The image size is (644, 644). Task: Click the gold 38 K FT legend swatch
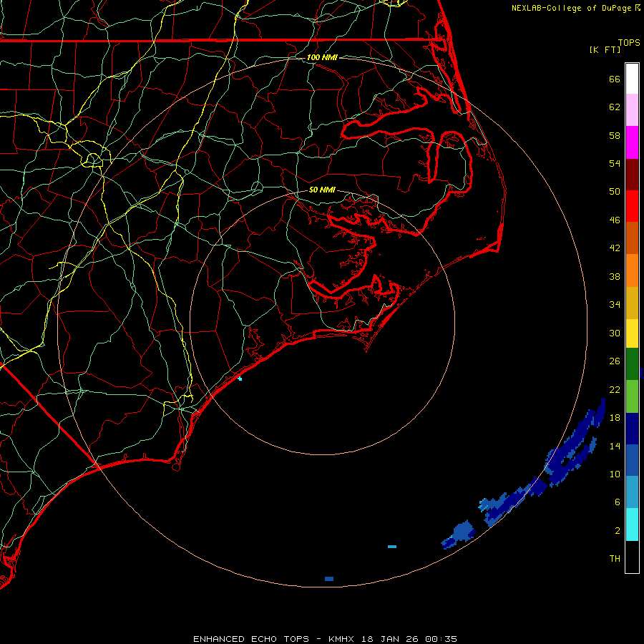632,302
